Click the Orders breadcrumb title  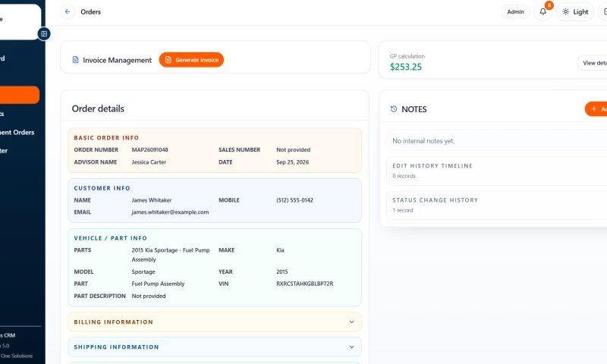tap(90, 11)
